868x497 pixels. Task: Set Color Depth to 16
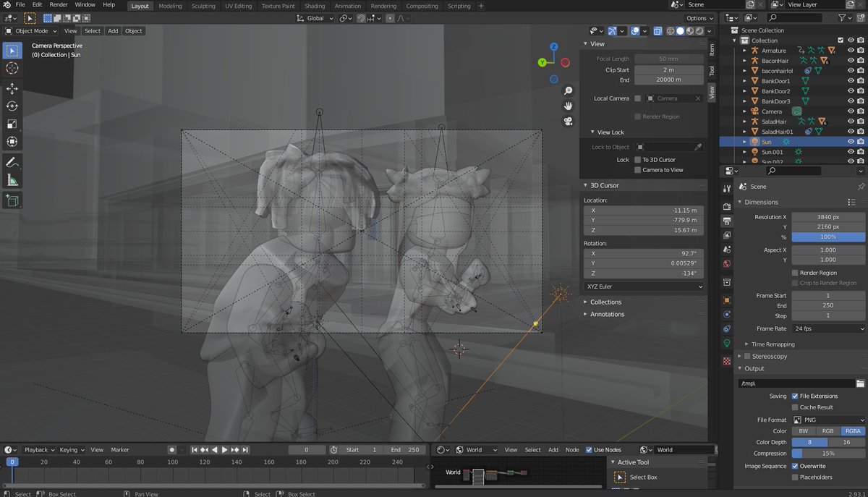847,442
